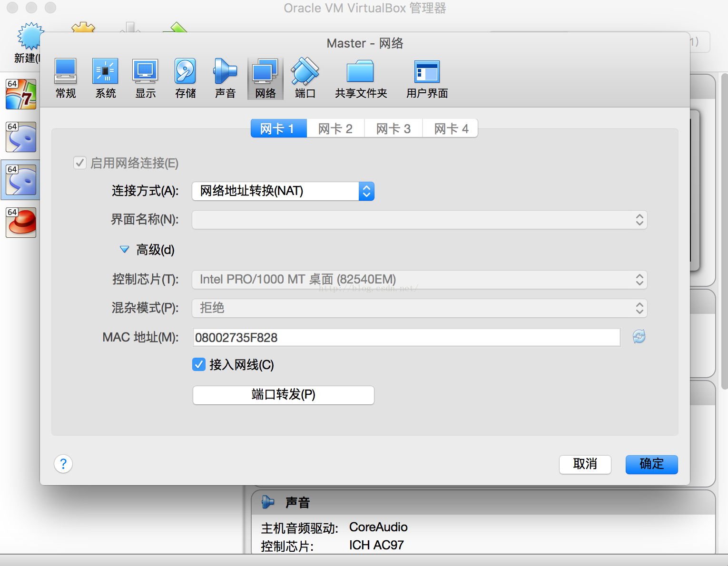The height and width of the screenshot is (566, 728).
Task: Open the 显示 (Display) settings section
Action: [x=145, y=78]
